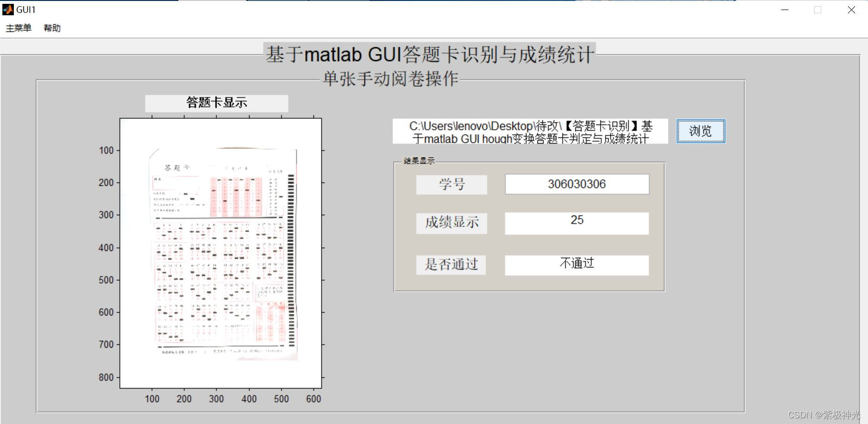Open the 帮助 menu
Screen dimensions: 868x424
52,28
